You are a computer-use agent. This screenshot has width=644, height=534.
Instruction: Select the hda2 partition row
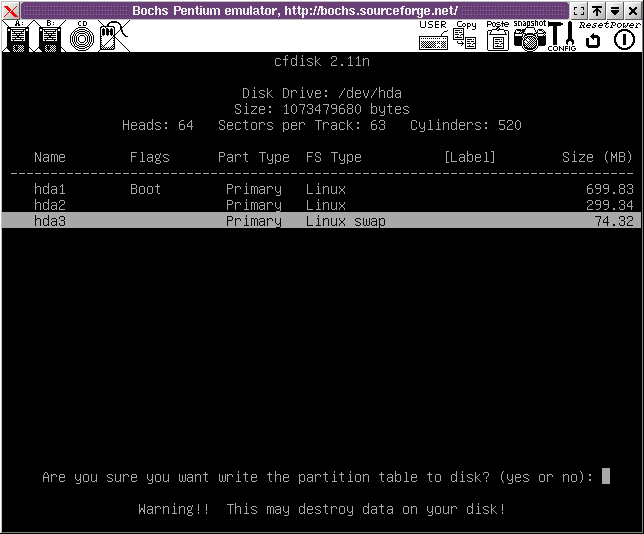coord(321,205)
